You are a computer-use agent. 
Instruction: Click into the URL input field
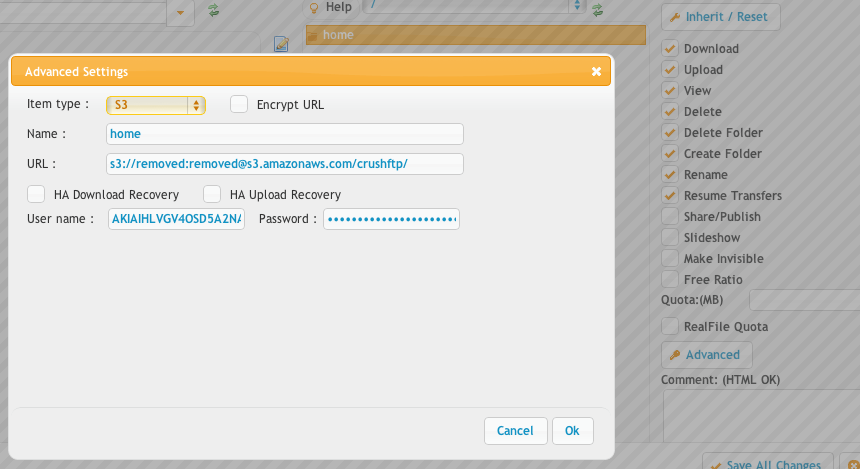pyautogui.click(x=285, y=164)
